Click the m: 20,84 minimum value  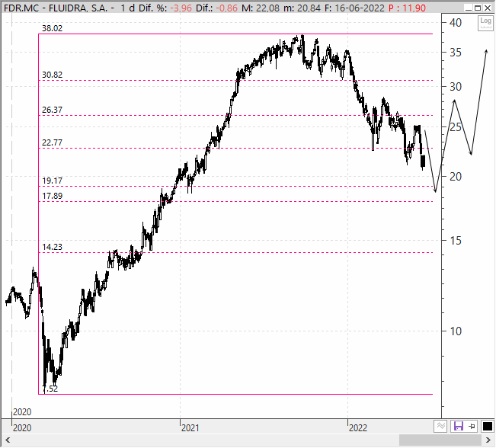(302, 8)
